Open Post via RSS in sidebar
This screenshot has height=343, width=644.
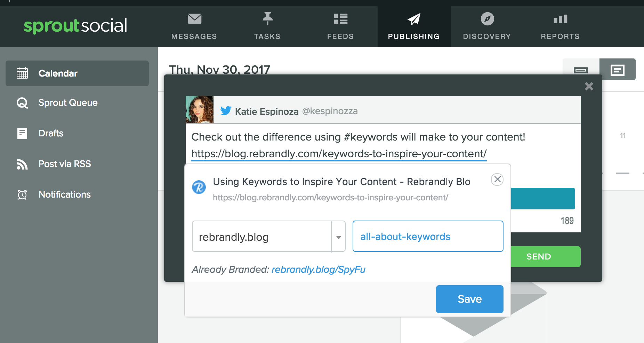pyautogui.click(x=77, y=164)
